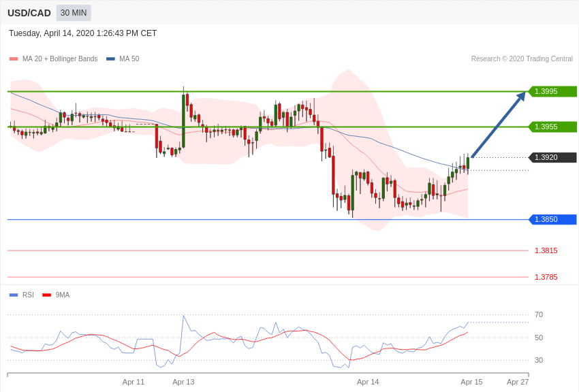Click the blue MA 50 legend swatch
The image size is (579, 392).
110,59
